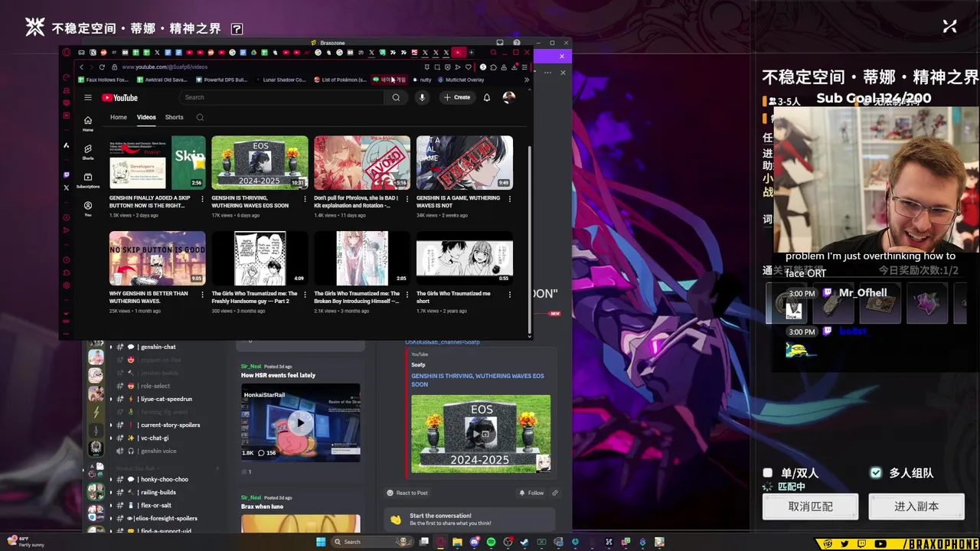Show more bookmarks chevron in bookmarks bar
980x551 pixels.
click(526, 80)
